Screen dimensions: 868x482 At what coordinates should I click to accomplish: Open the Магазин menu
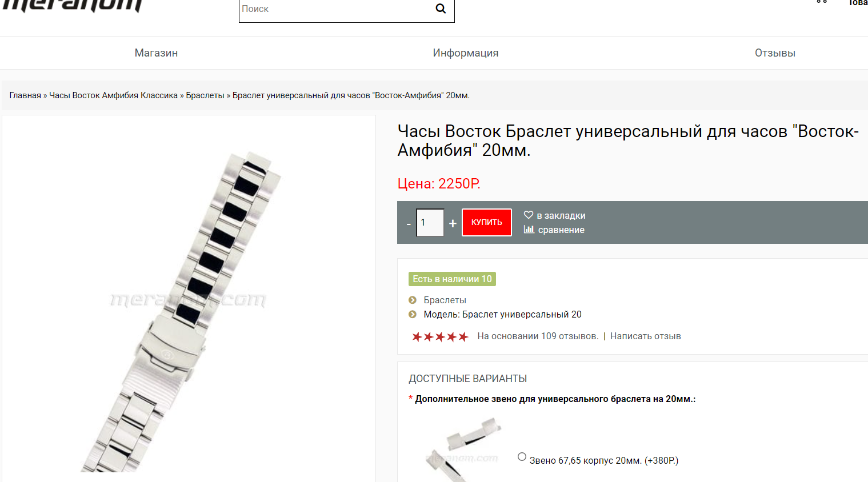tap(156, 53)
